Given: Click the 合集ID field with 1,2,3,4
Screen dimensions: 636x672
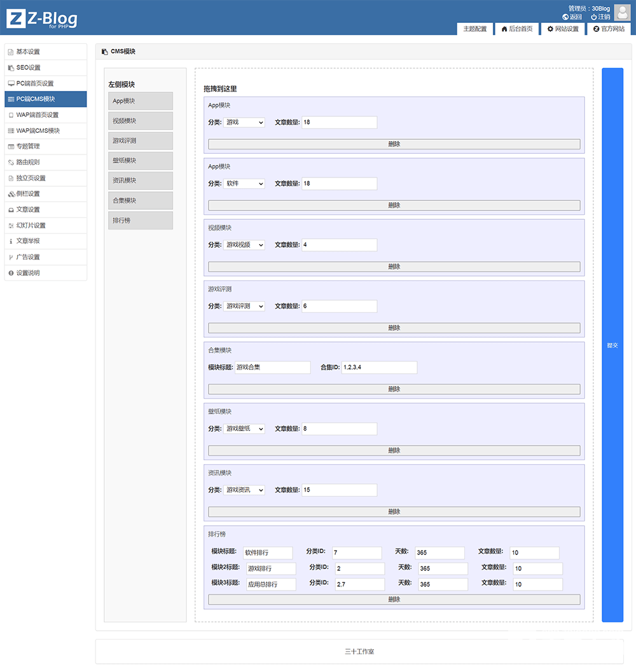Looking at the screenshot, I should pos(379,367).
